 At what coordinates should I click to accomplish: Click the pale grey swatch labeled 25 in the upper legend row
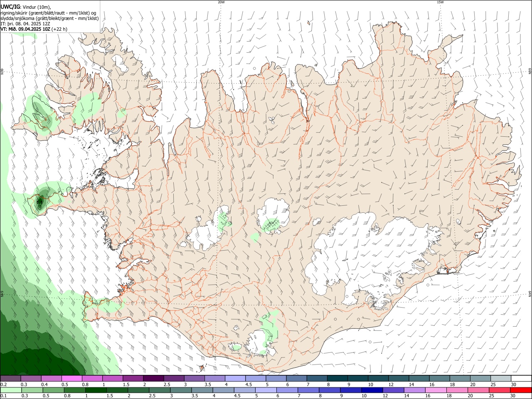501,379
